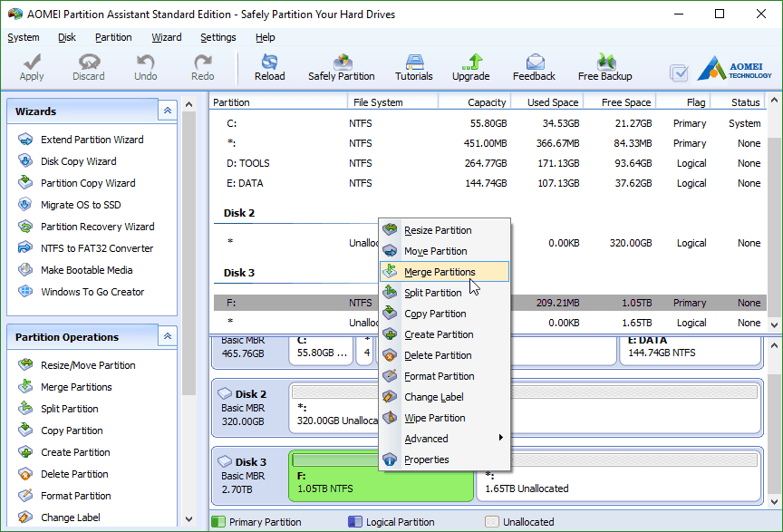Choose Move Partition in context menu

tap(444, 251)
